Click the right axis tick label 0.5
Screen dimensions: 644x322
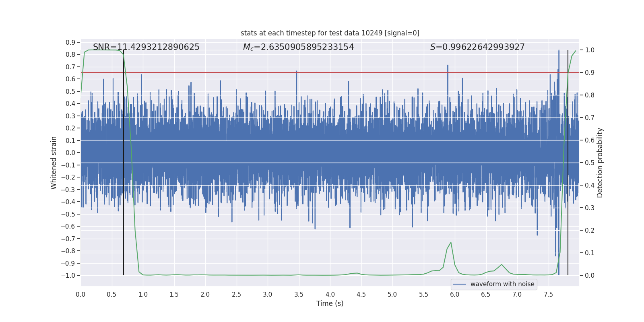point(590,163)
